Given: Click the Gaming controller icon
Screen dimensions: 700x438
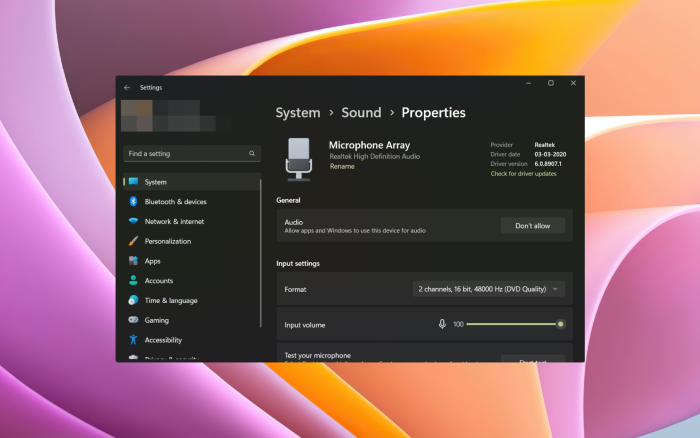Looking at the screenshot, I should pyautogui.click(x=133, y=320).
